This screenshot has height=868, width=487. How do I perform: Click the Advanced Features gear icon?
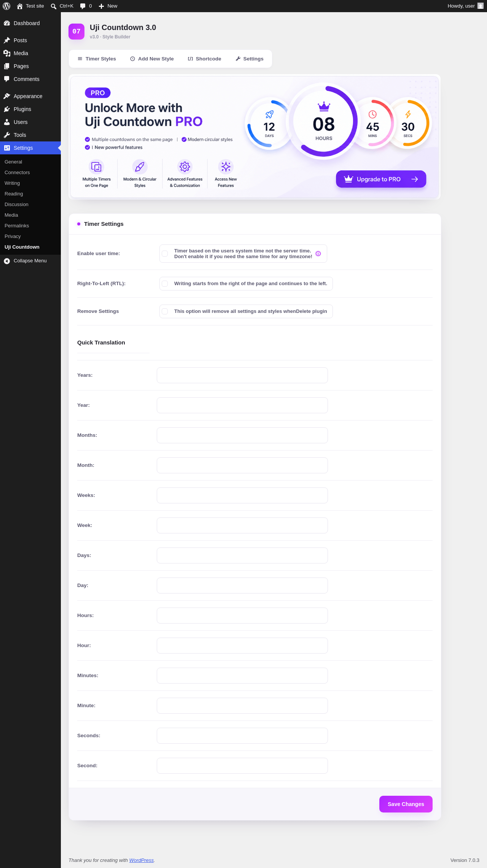tap(185, 167)
